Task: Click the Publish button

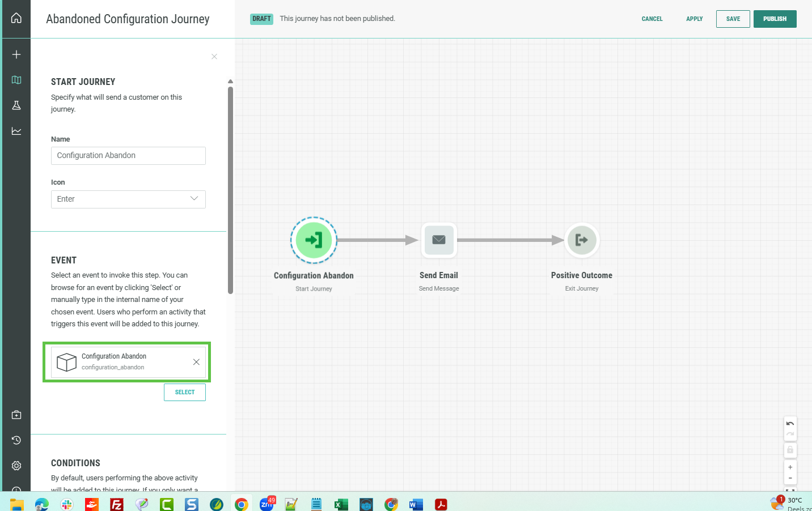Action: (x=775, y=19)
